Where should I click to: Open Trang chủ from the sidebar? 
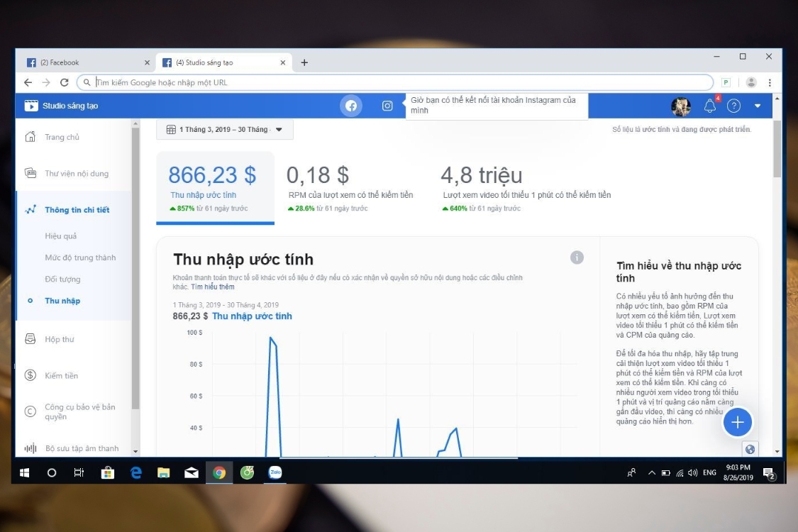point(62,137)
